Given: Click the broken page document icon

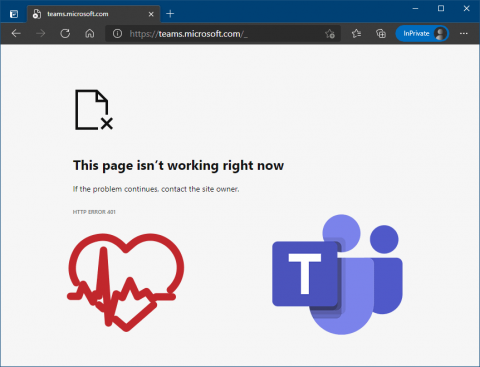Looking at the screenshot, I should pyautogui.click(x=94, y=110).
